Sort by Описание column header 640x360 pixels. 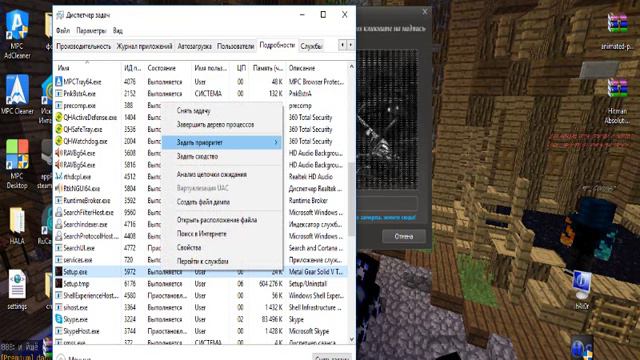point(317,68)
